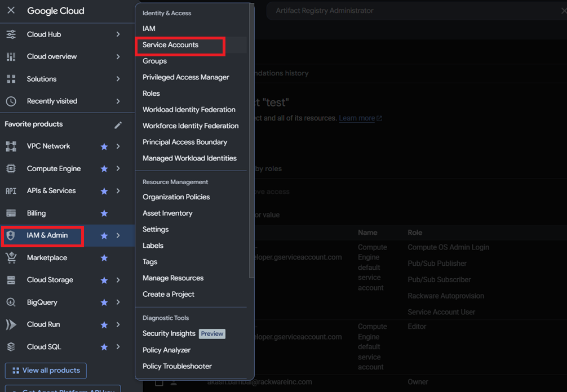The width and height of the screenshot is (567, 392).
Task: Follow the Learn more link
Action: tap(360, 118)
